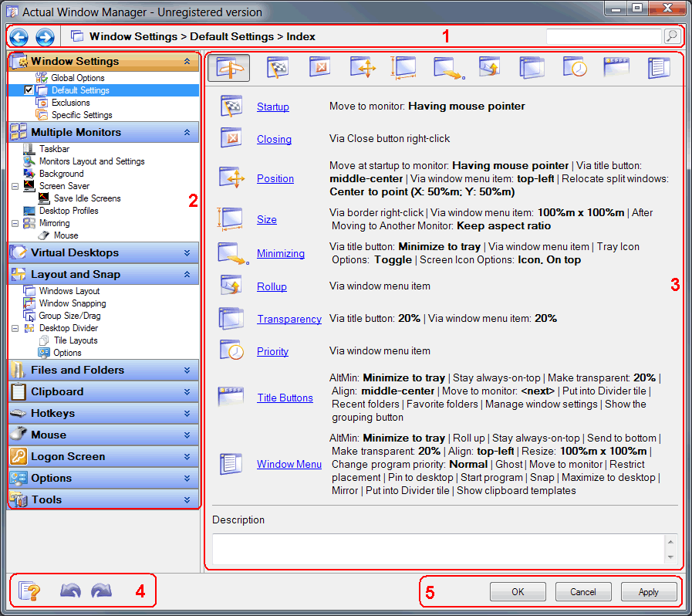
Task: Open Taskbar under Multiple Monitors
Action: point(54,149)
